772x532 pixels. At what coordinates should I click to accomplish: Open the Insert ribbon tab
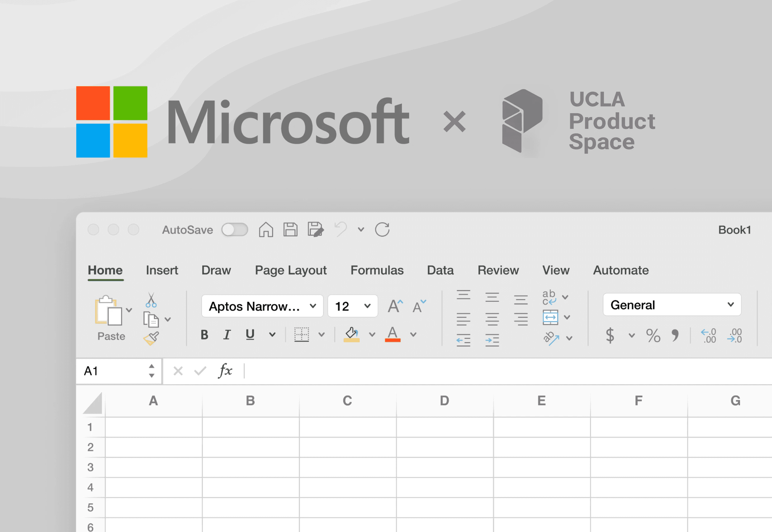[x=162, y=270]
